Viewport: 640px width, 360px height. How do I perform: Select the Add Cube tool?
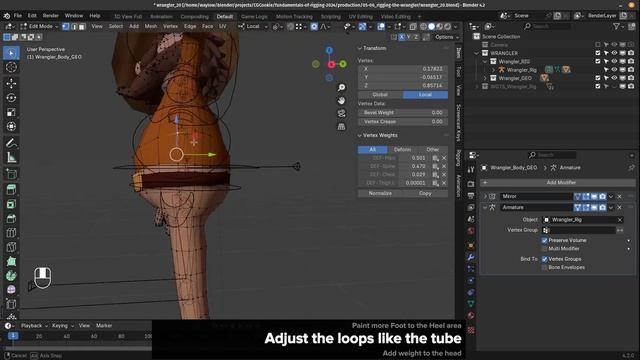tap(11, 174)
